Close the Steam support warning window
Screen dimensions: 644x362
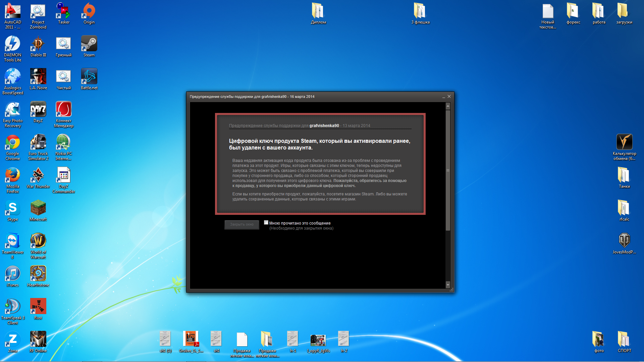point(449,97)
